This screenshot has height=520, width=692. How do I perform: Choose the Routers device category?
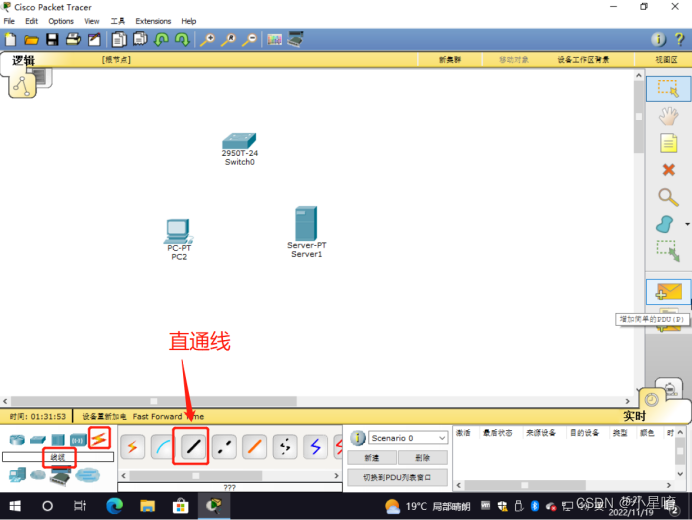(17, 440)
